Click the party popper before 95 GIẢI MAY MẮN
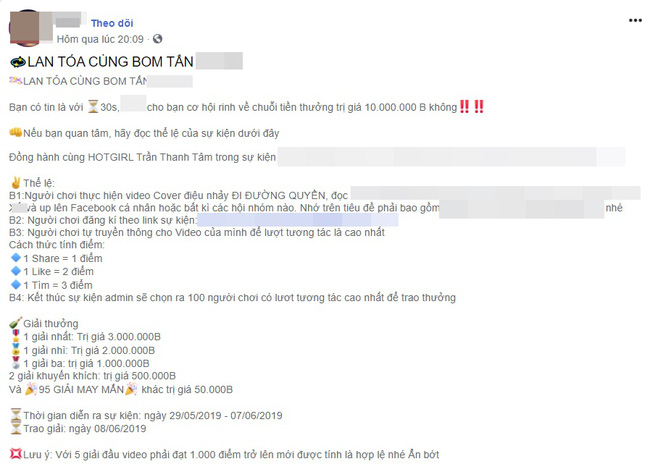The height and width of the screenshot is (464, 650). coord(31,389)
